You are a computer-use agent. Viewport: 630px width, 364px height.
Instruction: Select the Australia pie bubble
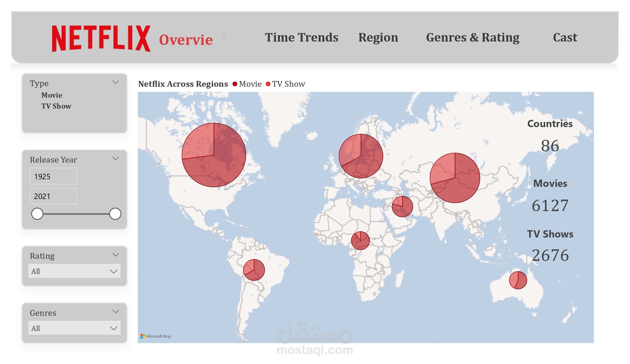pyautogui.click(x=518, y=280)
